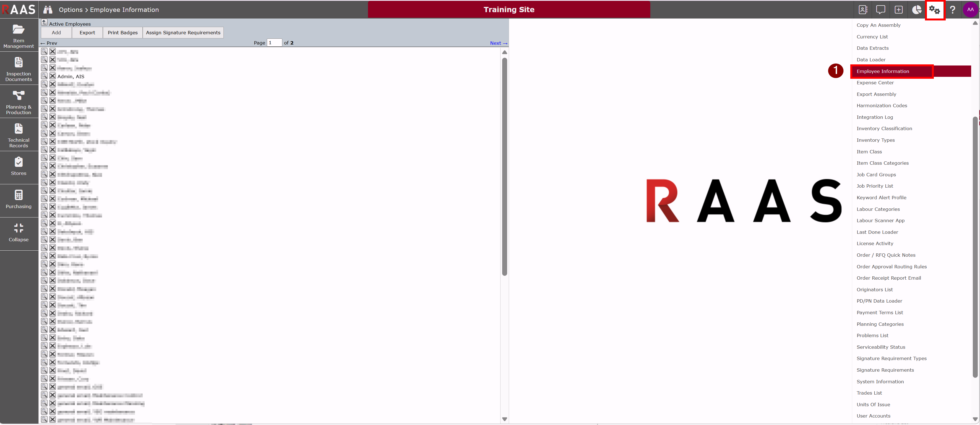980x425 pixels.
Task: Open Integration Log menu item
Action: coord(875,117)
